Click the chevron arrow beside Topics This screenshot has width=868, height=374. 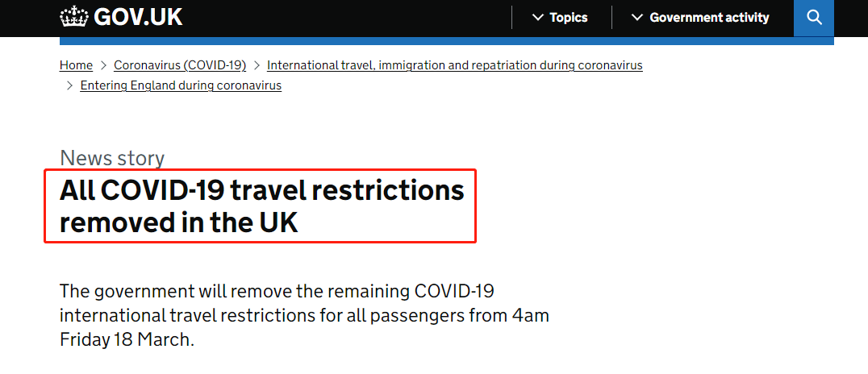(538, 18)
